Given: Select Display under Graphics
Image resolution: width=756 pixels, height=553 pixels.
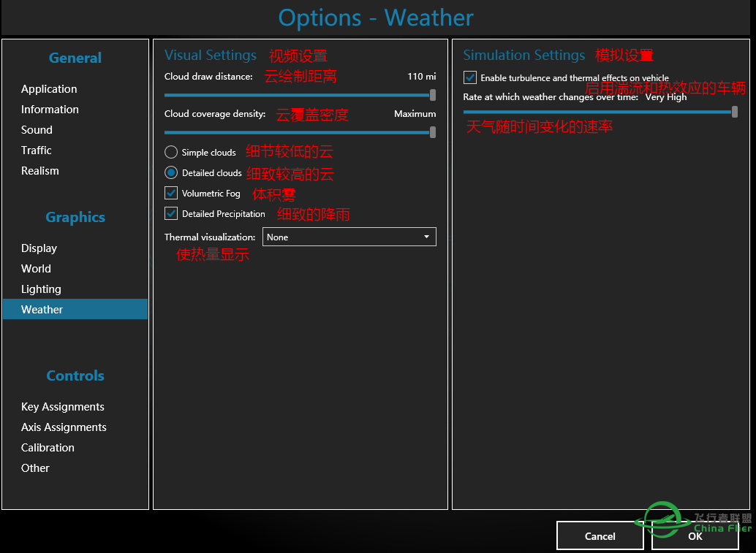Looking at the screenshot, I should [x=39, y=248].
